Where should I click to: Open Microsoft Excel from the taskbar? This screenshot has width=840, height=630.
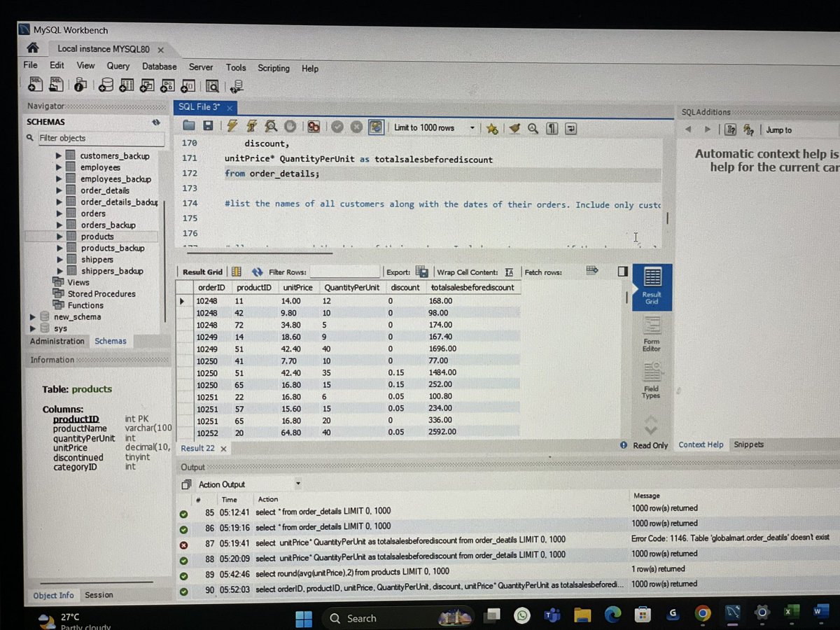coord(790,612)
